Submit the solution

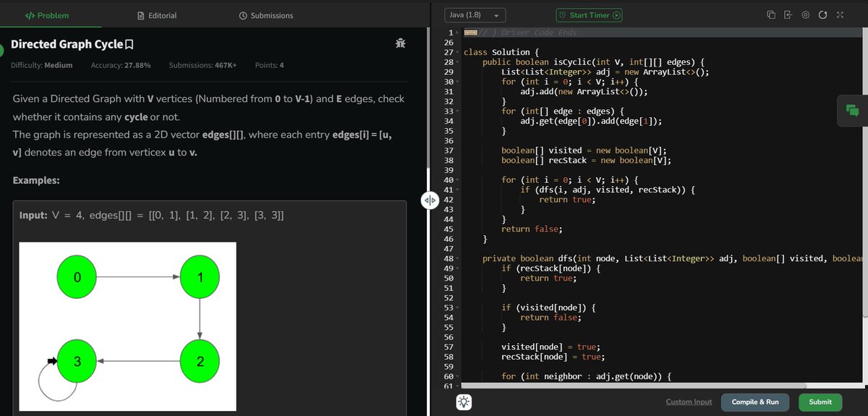(x=820, y=402)
